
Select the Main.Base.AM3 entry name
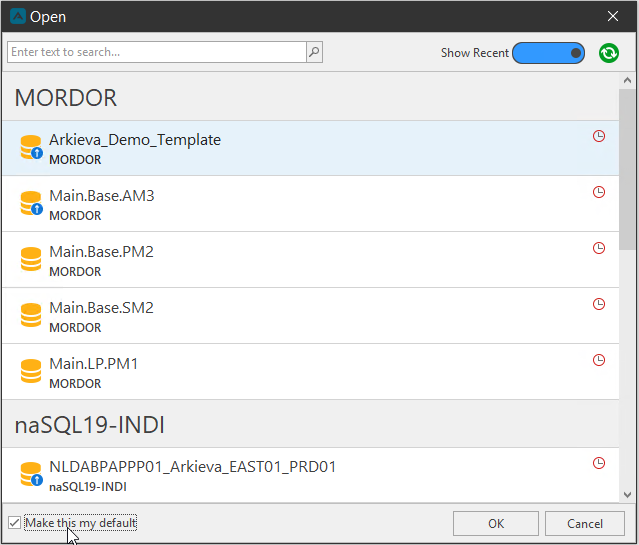[102, 196]
